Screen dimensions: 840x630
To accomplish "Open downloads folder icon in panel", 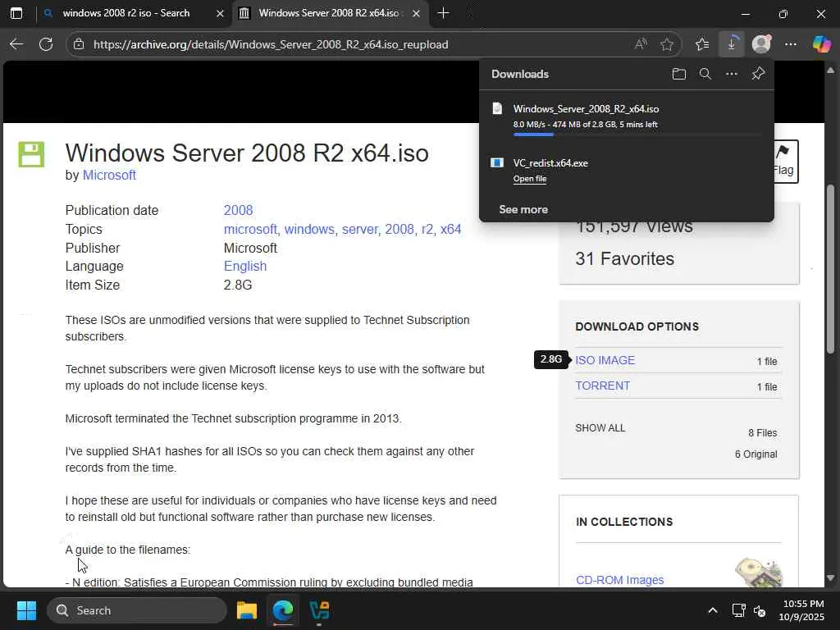I will click(678, 74).
